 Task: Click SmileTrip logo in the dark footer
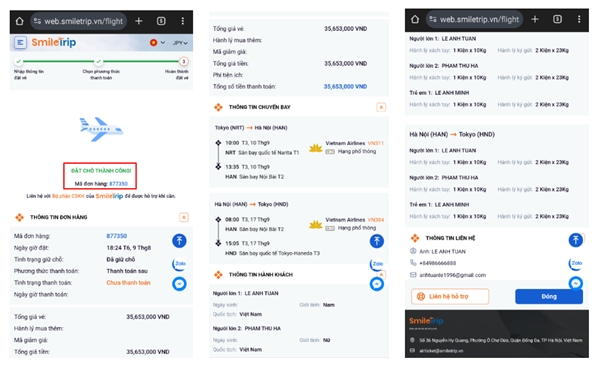[x=426, y=321]
